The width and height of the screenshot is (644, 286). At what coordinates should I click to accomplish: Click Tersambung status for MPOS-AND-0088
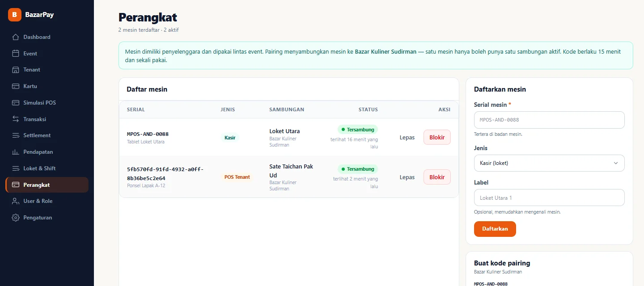coord(358,130)
